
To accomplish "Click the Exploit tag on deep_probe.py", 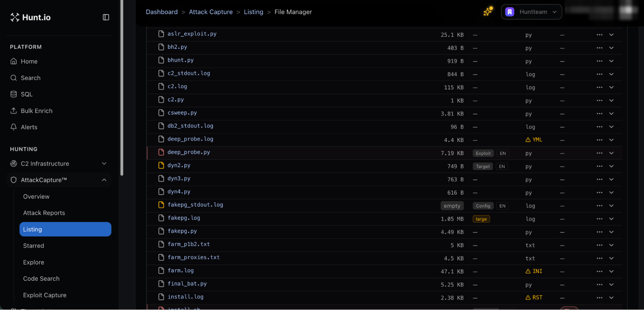I will [483, 154].
